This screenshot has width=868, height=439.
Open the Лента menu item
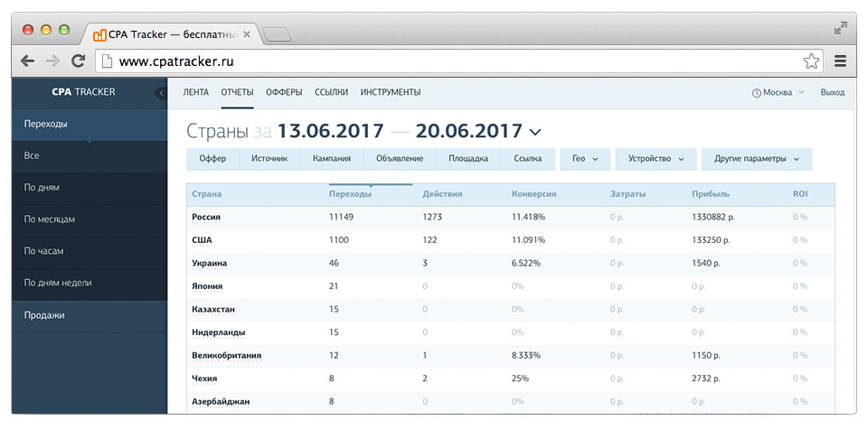tap(196, 92)
